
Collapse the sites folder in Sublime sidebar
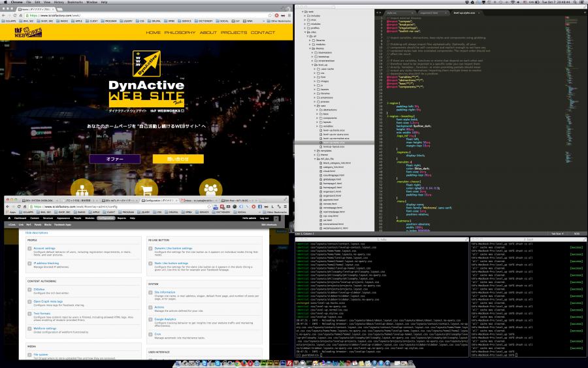(305, 32)
